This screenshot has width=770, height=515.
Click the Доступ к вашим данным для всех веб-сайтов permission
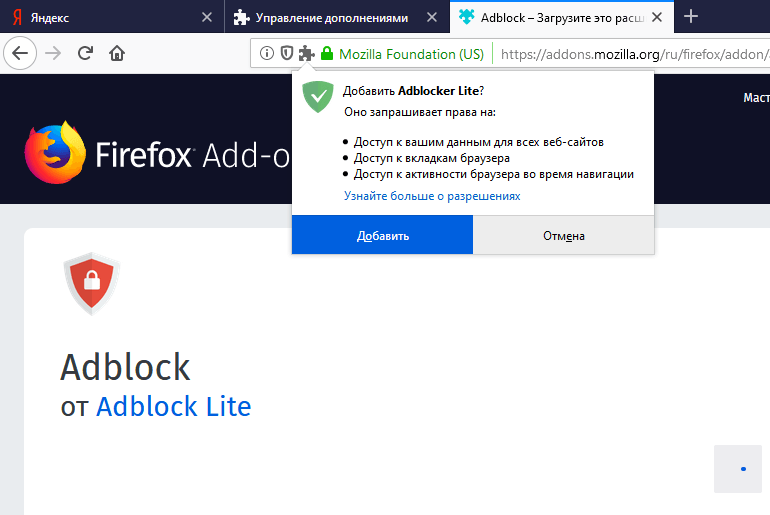pyautogui.click(x=479, y=142)
